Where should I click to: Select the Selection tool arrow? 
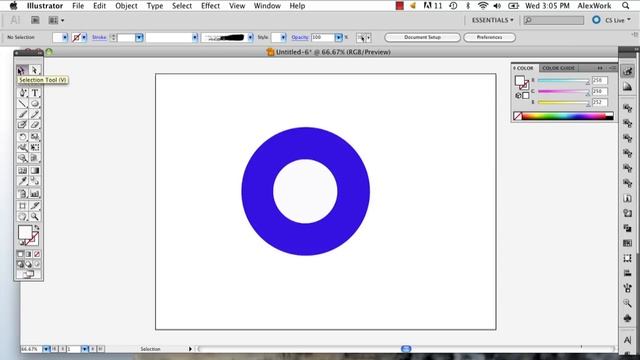(x=22, y=70)
